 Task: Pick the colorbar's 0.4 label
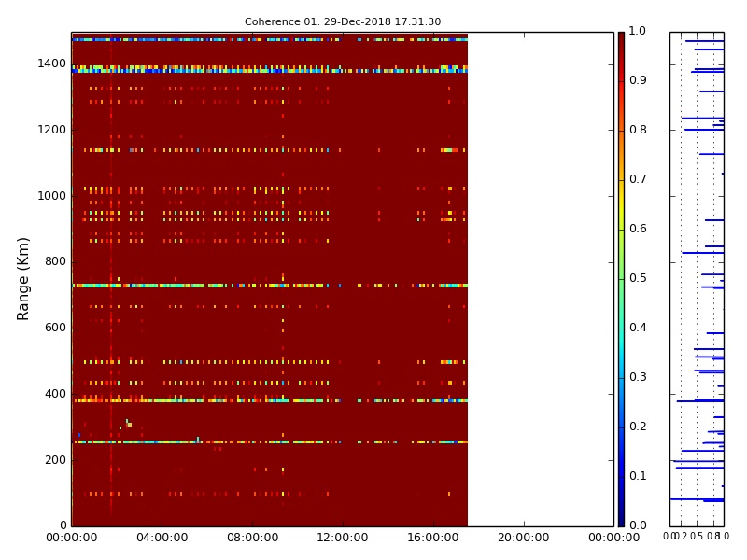pyautogui.click(x=638, y=329)
